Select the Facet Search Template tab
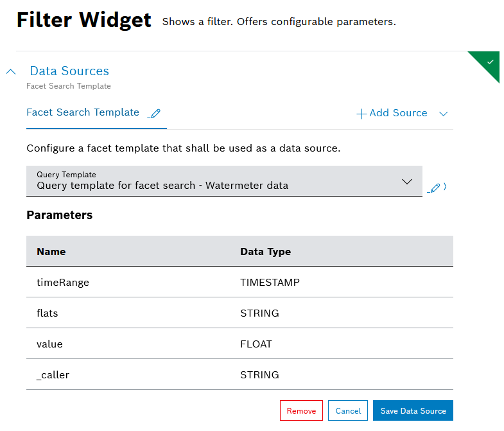This screenshot has width=504, height=431. tap(83, 112)
